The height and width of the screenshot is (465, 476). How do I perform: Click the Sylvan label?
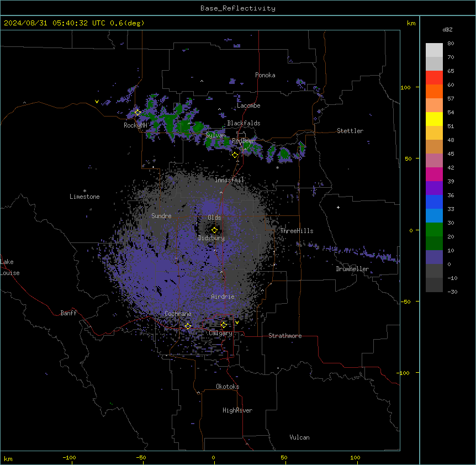coord(215,135)
